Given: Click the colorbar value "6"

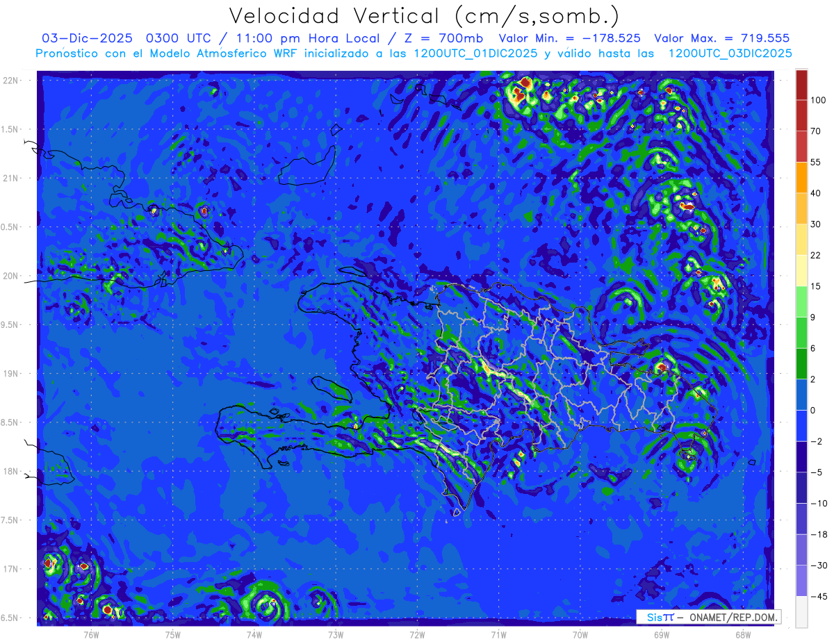Looking at the screenshot, I should click(x=814, y=348).
